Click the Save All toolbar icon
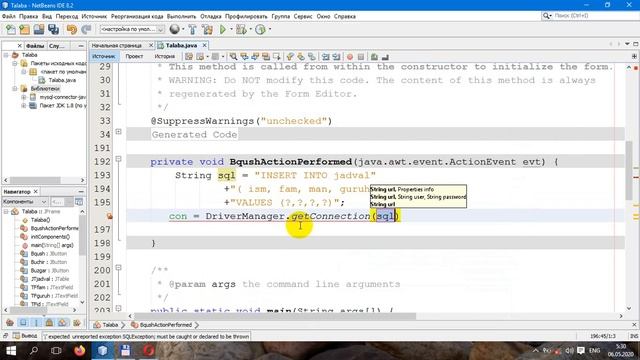 [53, 29]
